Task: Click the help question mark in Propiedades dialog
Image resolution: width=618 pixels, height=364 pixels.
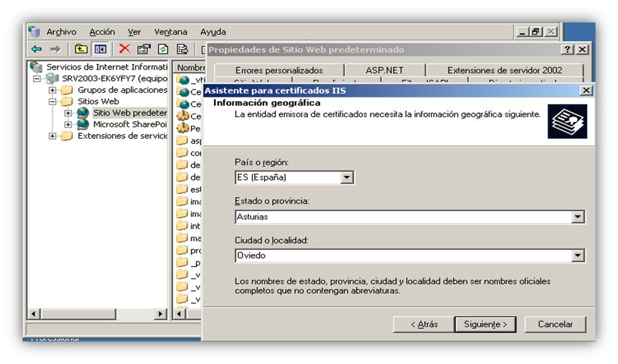Action: 567,50
